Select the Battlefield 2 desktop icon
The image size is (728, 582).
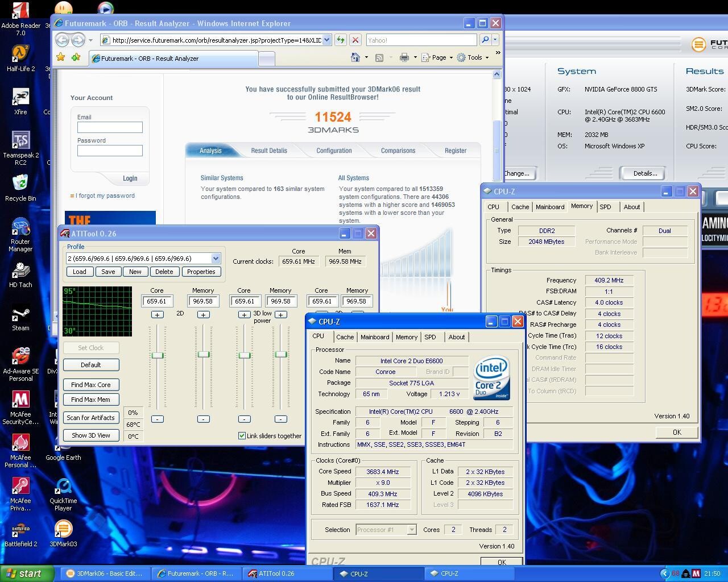pos(20,534)
